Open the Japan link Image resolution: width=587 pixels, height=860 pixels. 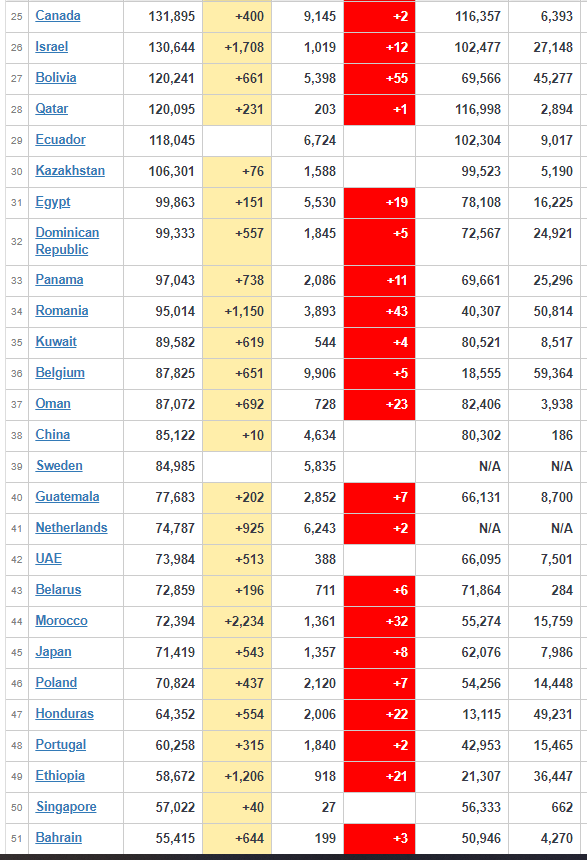[x=53, y=652]
